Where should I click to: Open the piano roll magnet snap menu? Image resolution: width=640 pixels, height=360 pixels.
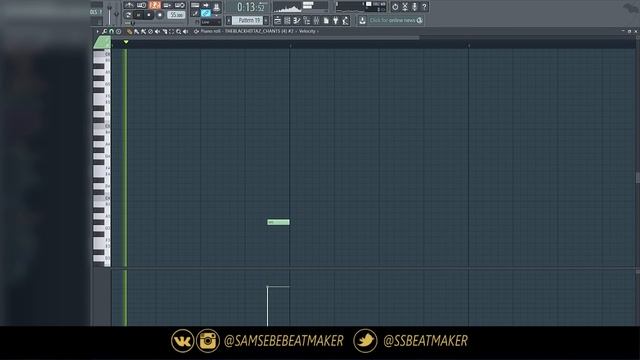[111, 31]
